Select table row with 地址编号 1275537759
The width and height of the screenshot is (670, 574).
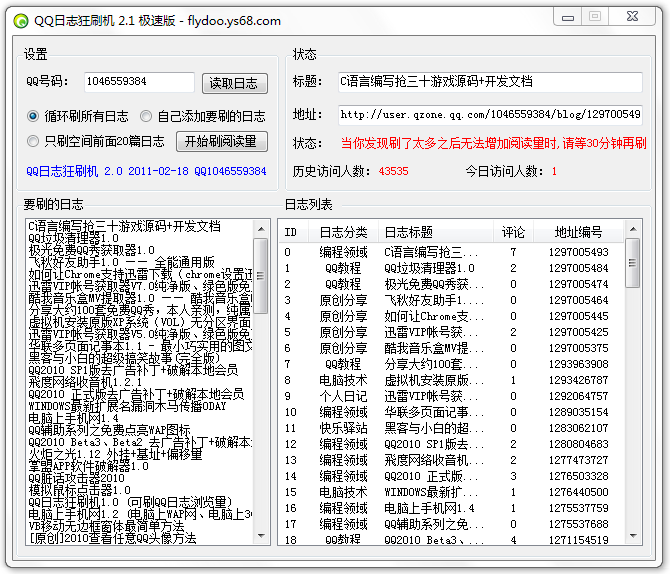click(x=451, y=508)
